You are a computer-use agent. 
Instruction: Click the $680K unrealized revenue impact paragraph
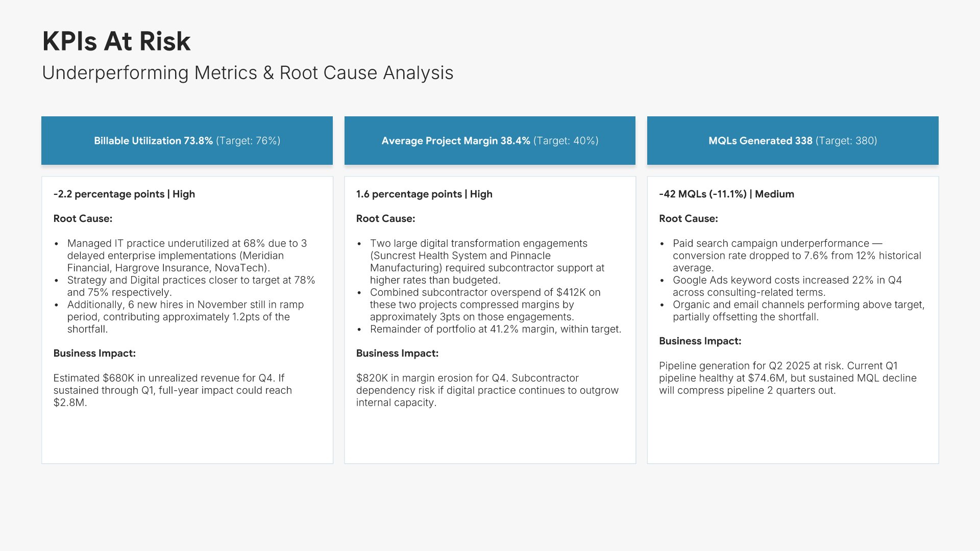coord(173,390)
